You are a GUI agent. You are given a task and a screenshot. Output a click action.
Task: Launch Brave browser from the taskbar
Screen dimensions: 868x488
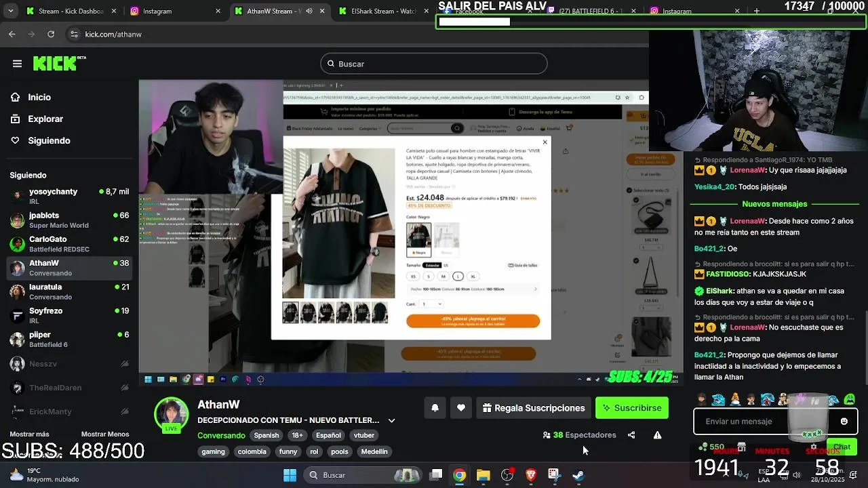pyautogui.click(x=531, y=475)
